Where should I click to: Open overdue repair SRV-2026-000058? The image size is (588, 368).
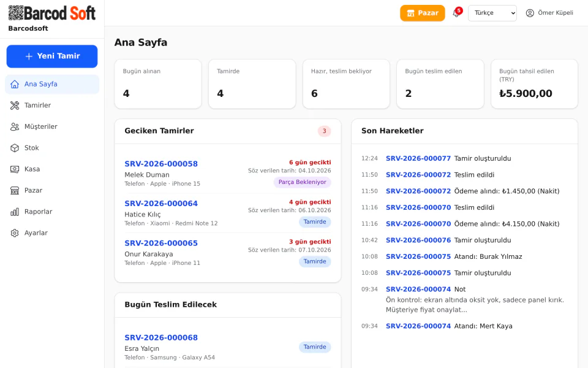coord(161,164)
